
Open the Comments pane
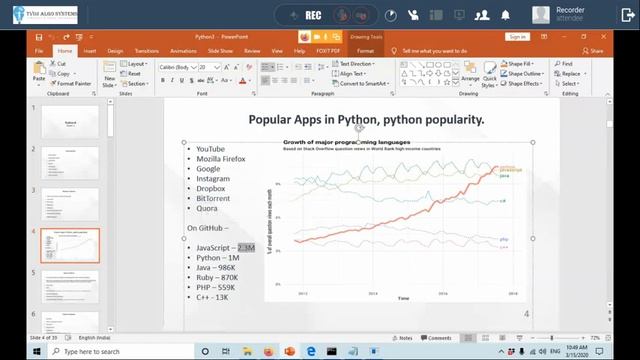coord(436,338)
